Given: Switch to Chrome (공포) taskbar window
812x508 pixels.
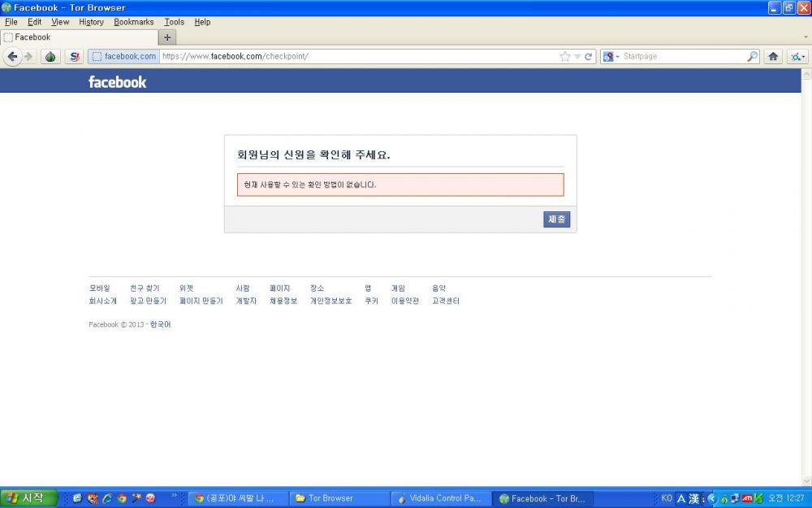Looking at the screenshot, I should 236,498.
